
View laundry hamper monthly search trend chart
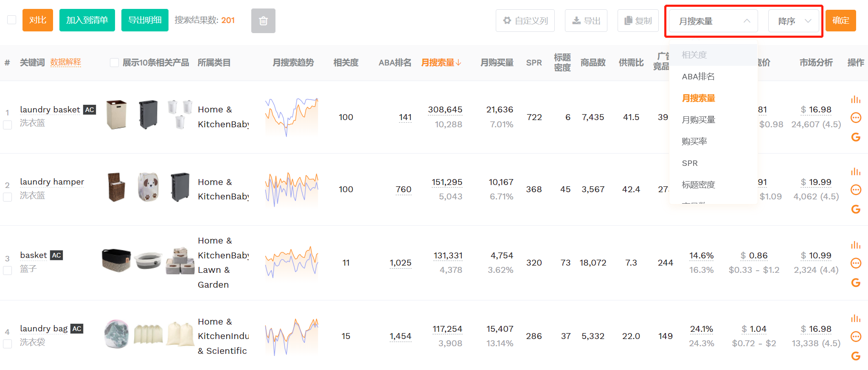[292, 189]
